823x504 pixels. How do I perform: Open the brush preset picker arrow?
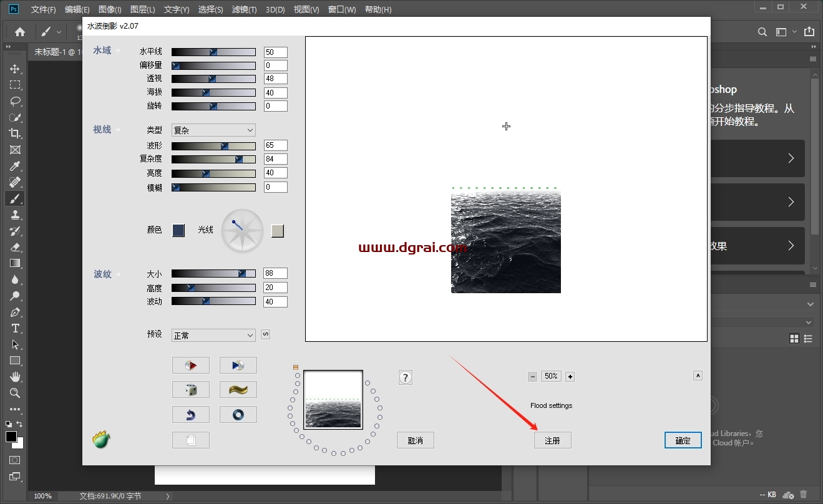pyautogui.click(x=59, y=32)
